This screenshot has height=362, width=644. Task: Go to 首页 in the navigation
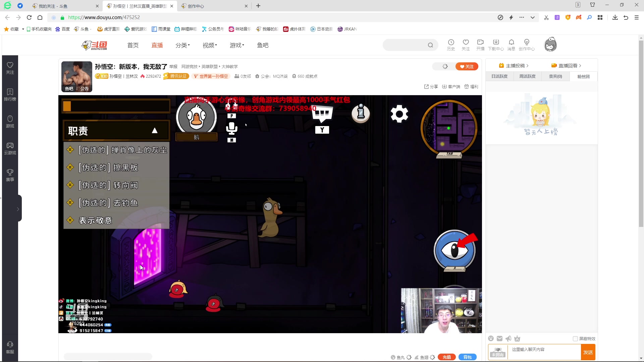[x=133, y=45]
